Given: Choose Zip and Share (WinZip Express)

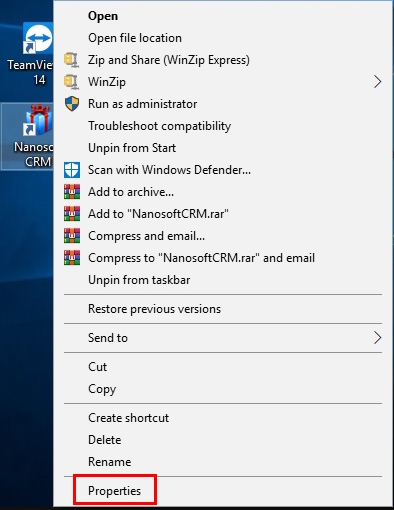Looking at the screenshot, I should (x=169, y=60).
